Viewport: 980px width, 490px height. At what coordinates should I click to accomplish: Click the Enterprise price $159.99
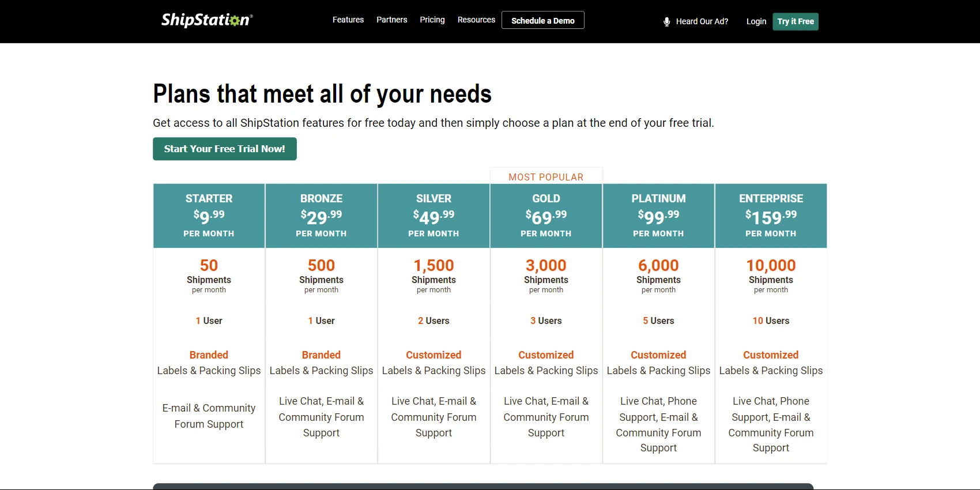[771, 217]
